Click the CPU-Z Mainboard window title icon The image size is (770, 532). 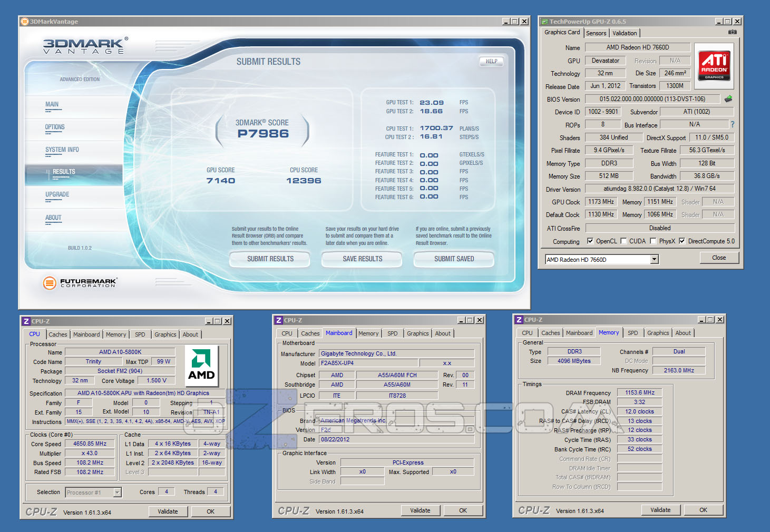pyautogui.click(x=278, y=320)
